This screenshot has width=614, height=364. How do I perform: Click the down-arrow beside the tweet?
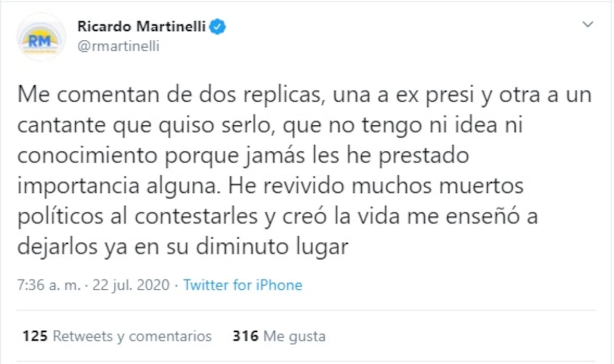[587, 24]
